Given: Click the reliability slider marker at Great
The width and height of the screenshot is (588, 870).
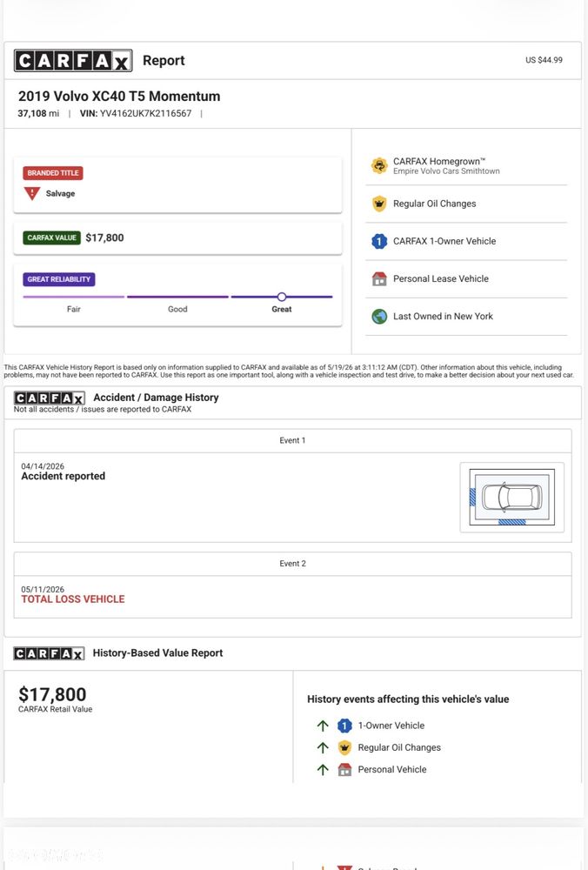Looking at the screenshot, I should [x=282, y=297].
